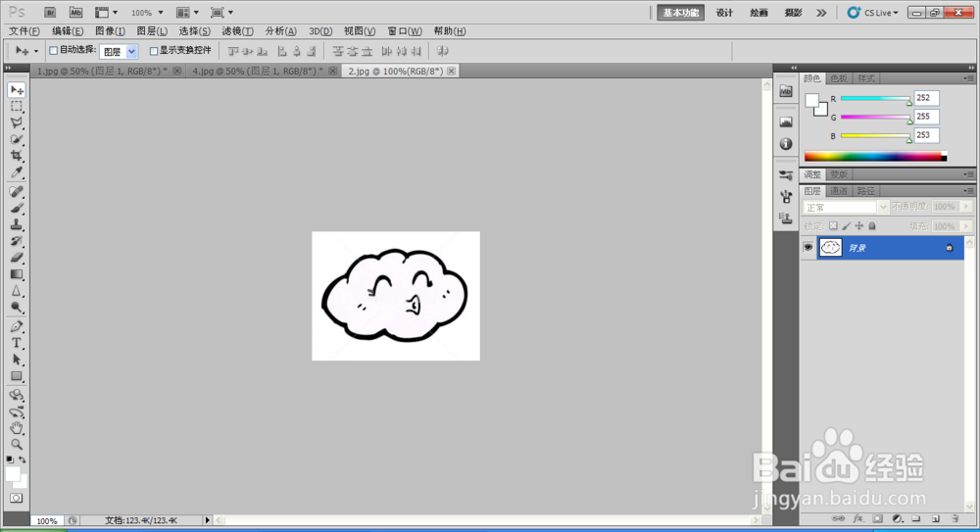Select the Eraser tool
The width and height of the screenshot is (980, 532).
pos(17,257)
